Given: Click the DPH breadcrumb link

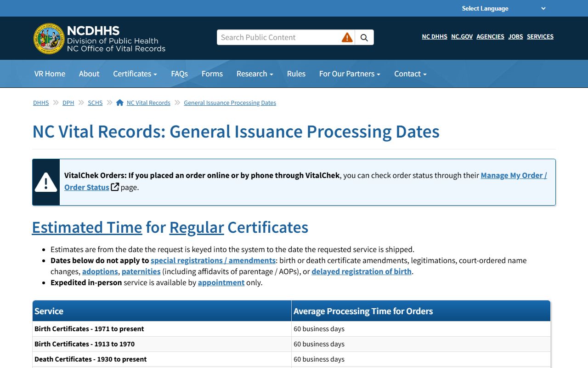Looking at the screenshot, I should coord(68,103).
